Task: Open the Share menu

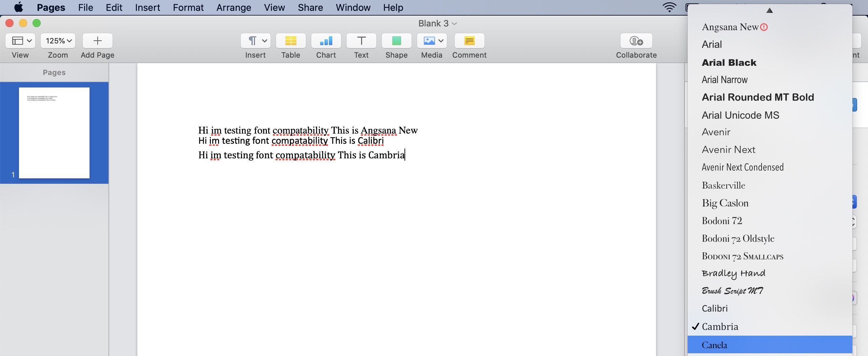Action: click(310, 7)
